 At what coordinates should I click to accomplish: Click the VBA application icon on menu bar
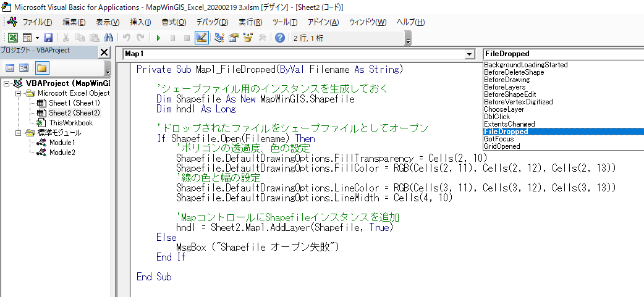pyautogui.click(x=12, y=22)
